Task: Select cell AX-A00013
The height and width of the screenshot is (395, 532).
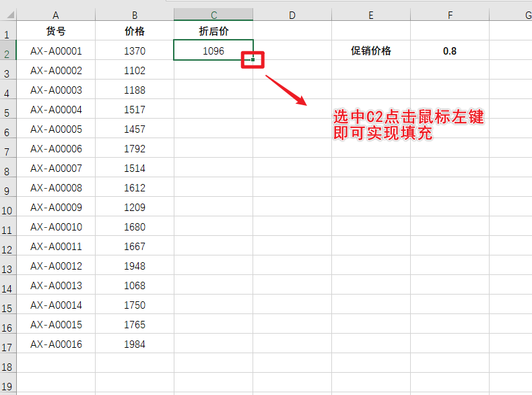Action: coord(56,285)
